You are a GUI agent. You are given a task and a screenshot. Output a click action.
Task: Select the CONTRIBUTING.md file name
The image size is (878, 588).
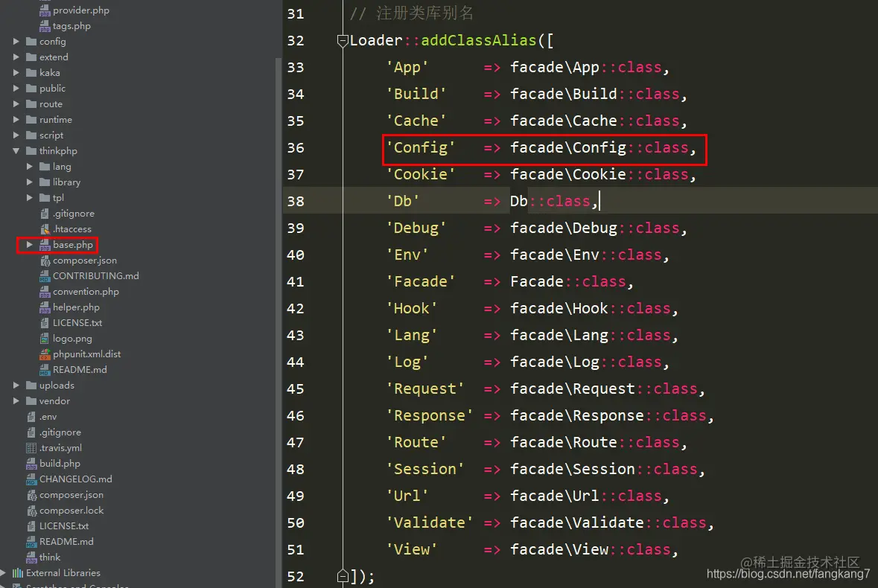click(x=96, y=276)
